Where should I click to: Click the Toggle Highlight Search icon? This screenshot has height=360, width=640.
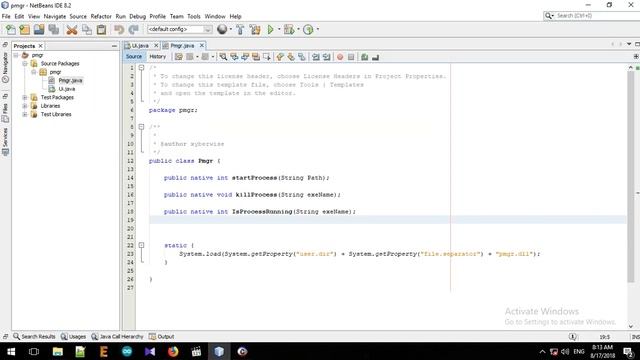(x=256, y=57)
